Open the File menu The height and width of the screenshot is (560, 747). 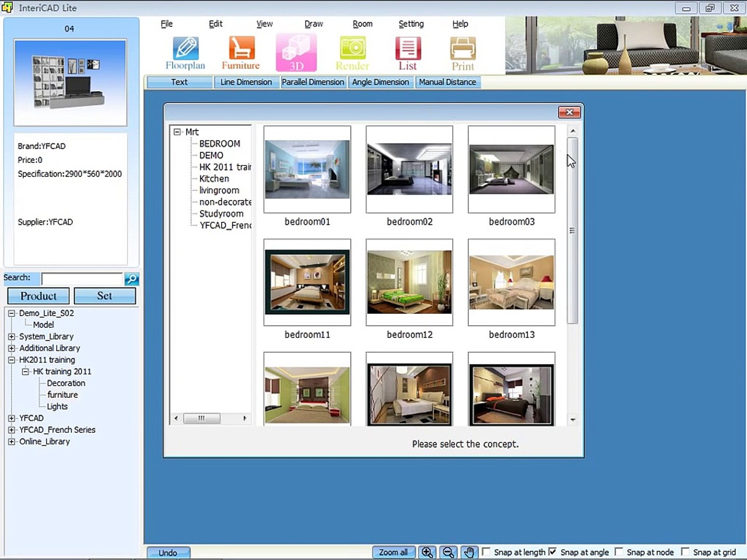pyautogui.click(x=167, y=24)
